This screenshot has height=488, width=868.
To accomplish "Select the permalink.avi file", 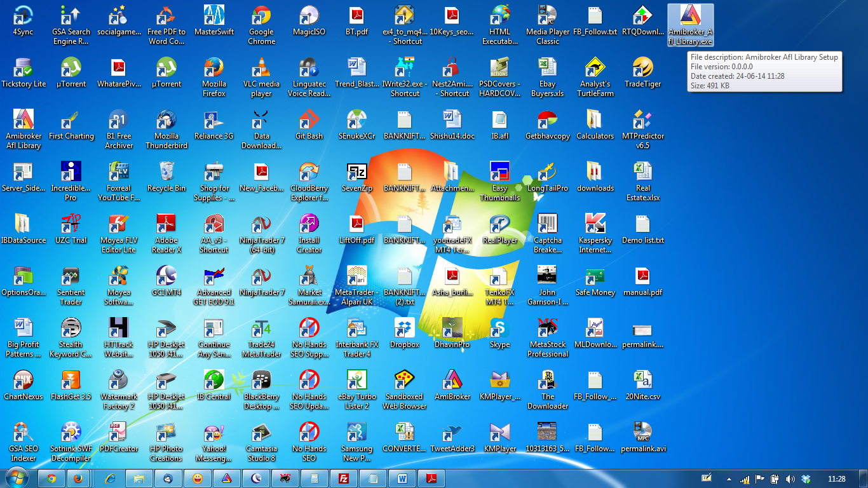I will click(x=643, y=437).
